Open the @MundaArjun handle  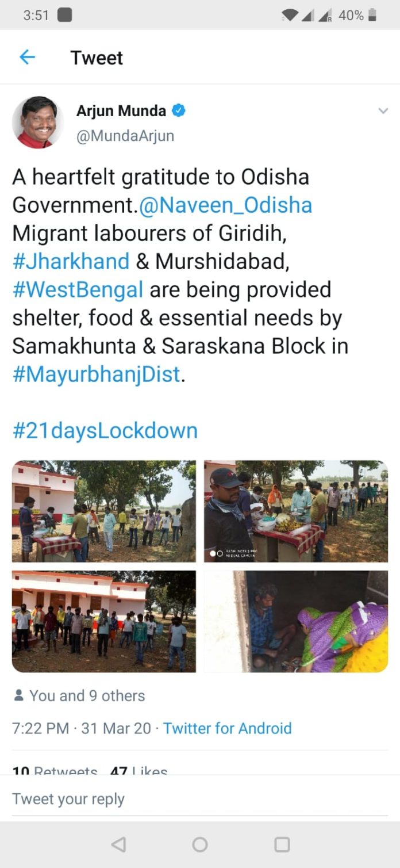coord(125,136)
